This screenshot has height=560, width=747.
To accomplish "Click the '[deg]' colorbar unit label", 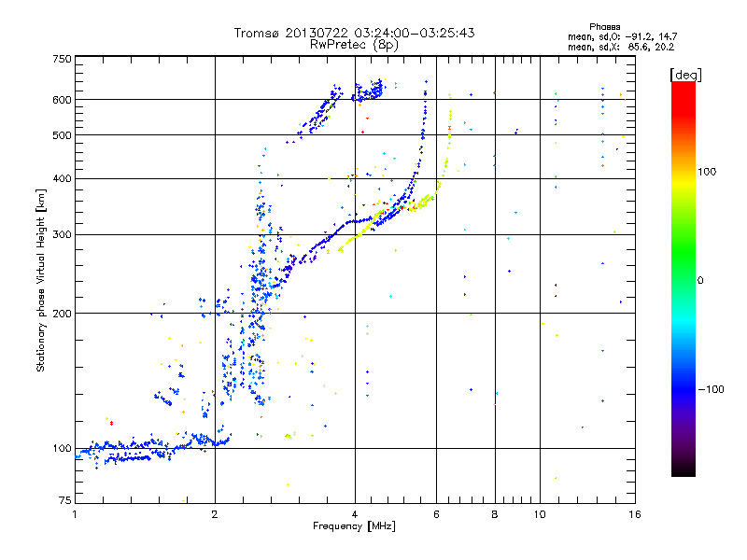I will coord(685,75).
